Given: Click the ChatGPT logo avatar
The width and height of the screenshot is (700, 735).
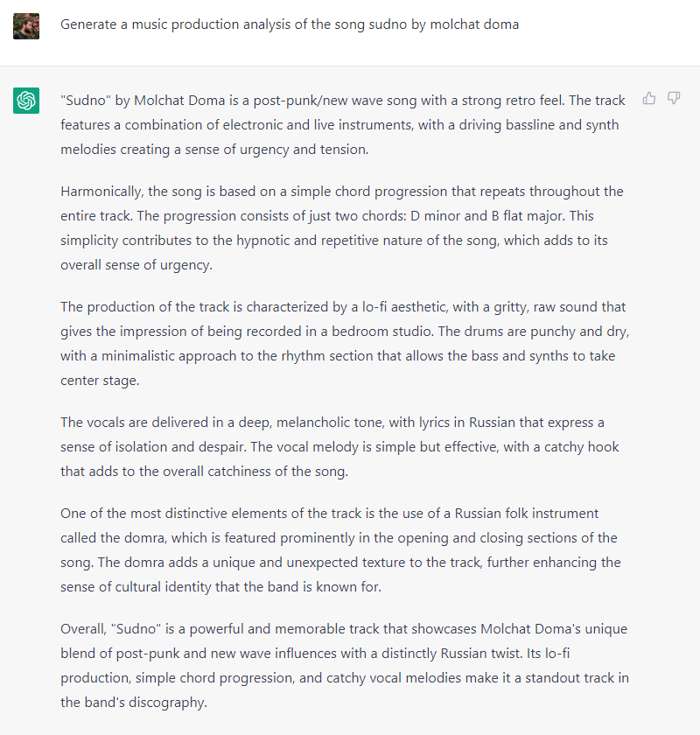Looking at the screenshot, I should coord(26,101).
